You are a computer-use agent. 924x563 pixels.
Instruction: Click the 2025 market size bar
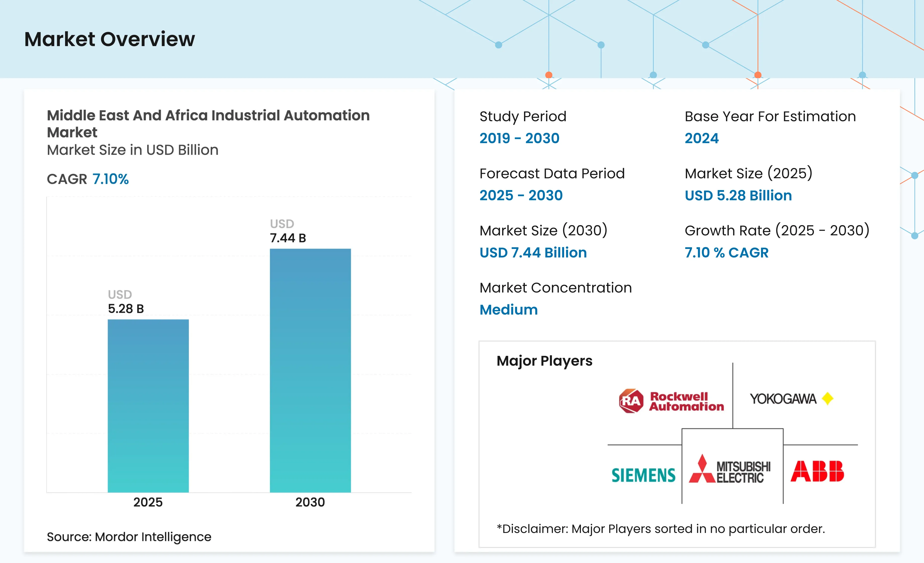point(148,406)
